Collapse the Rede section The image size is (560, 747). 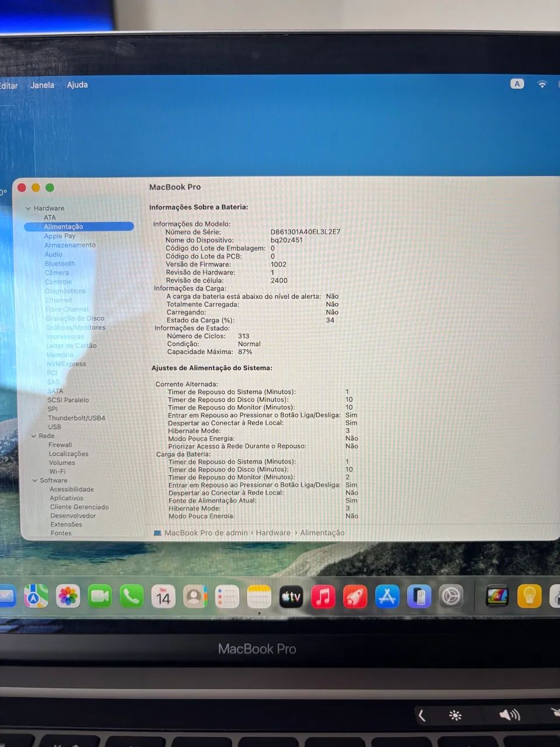(x=34, y=436)
